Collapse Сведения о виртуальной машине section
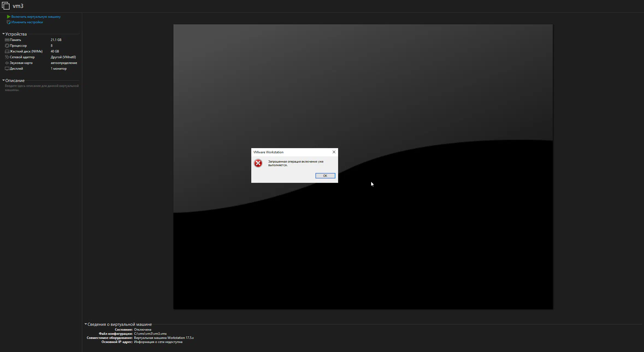This screenshot has width=644, height=352. pyautogui.click(x=86, y=324)
